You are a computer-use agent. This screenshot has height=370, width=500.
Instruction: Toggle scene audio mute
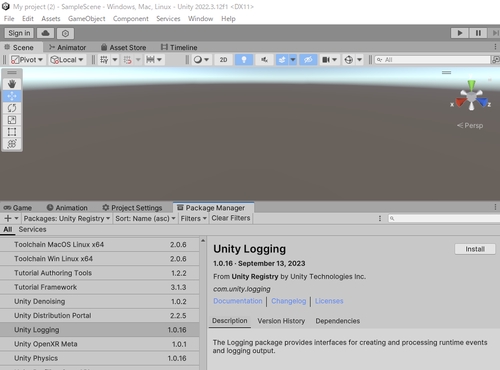pyautogui.click(x=264, y=60)
